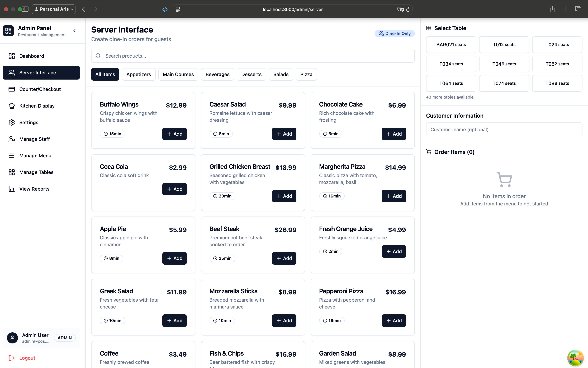Go back with the browser back arrow
This screenshot has height=368, width=588.
[84, 9]
